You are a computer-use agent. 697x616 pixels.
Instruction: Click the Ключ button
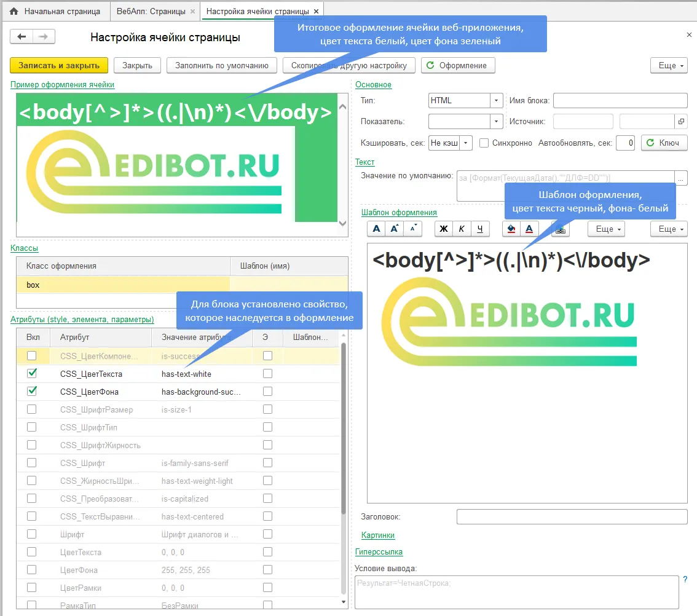(x=664, y=143)
